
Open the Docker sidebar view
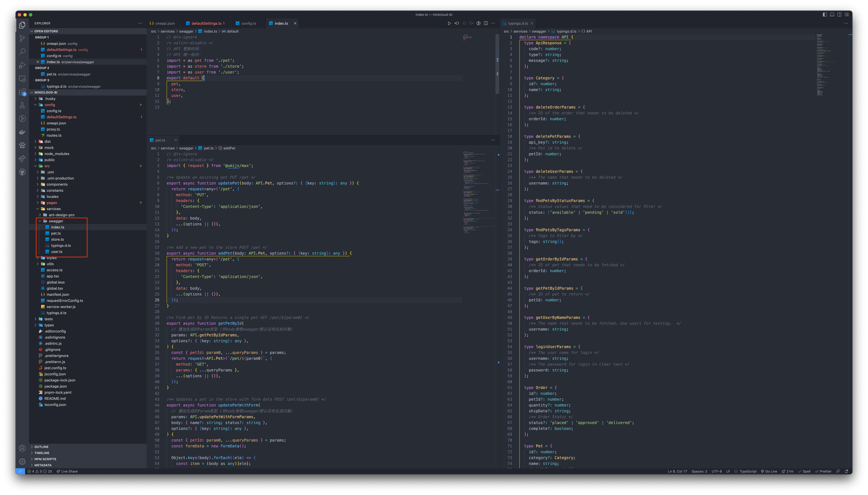(22, 132)
